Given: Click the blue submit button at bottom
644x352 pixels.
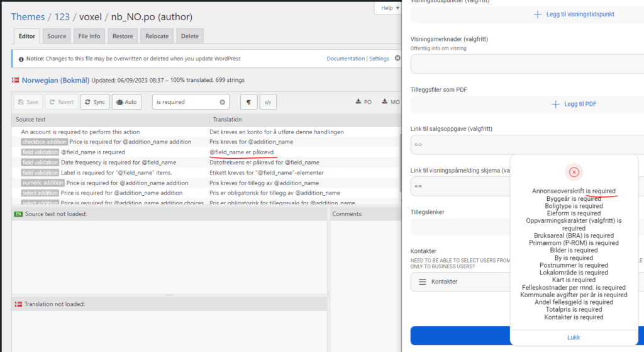Looking at the screenshot, I should 460,336.
